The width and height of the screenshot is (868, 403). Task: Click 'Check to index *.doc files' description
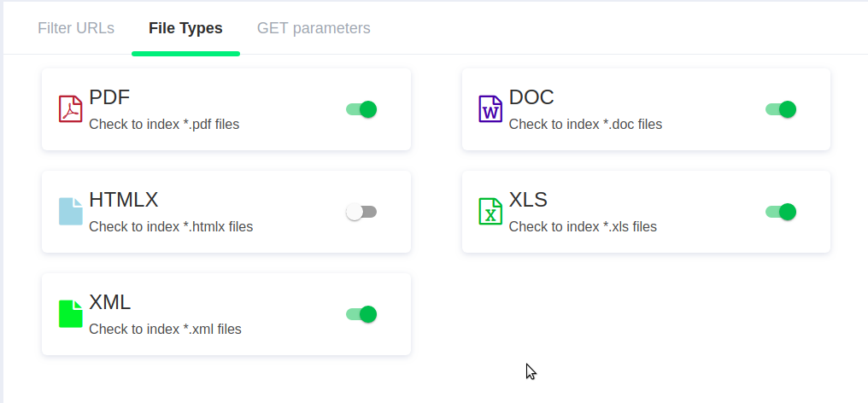(x=585, y=125)
